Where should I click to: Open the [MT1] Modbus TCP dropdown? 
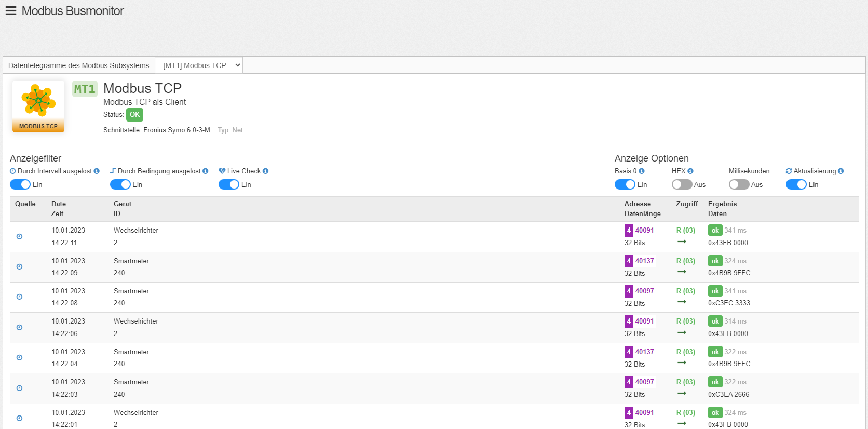click(199, 65)
